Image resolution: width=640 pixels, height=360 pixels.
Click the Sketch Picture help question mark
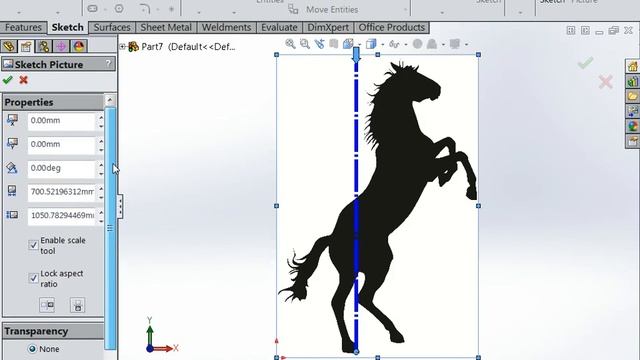(x=109, y=64)
